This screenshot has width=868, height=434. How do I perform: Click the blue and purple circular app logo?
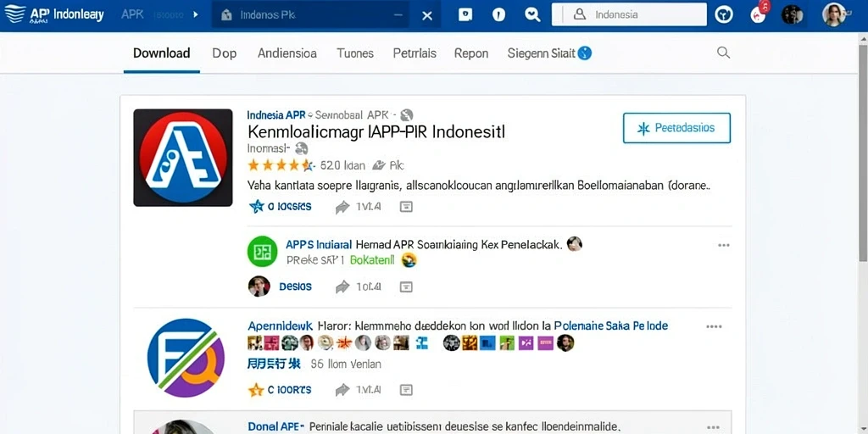coord(186,358)
